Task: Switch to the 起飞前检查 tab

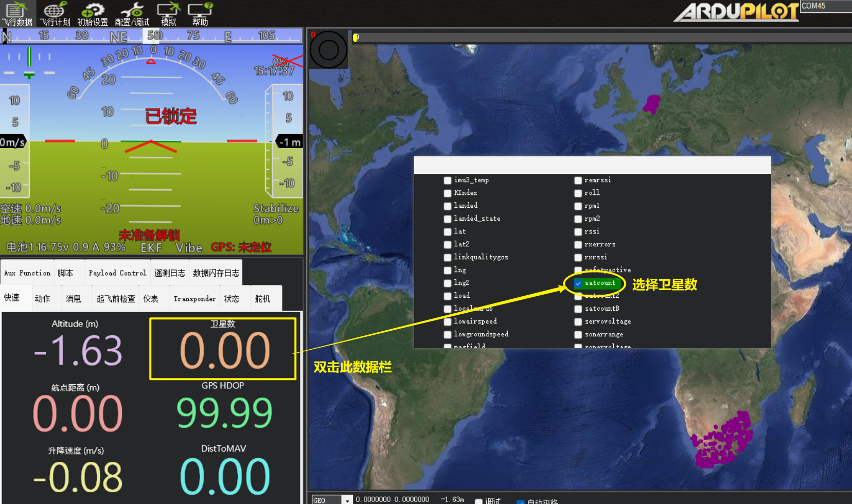Action: point(116,299)
